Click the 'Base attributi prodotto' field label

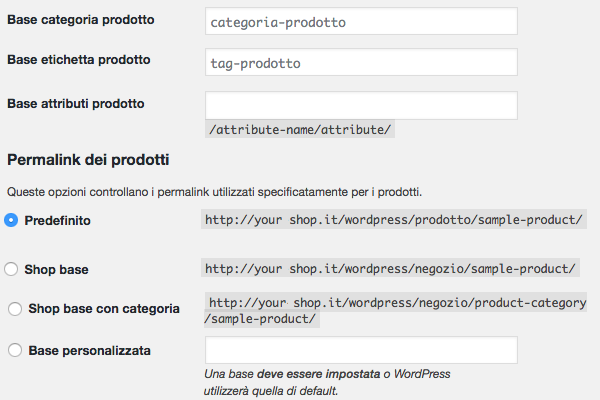click(76, 103)
